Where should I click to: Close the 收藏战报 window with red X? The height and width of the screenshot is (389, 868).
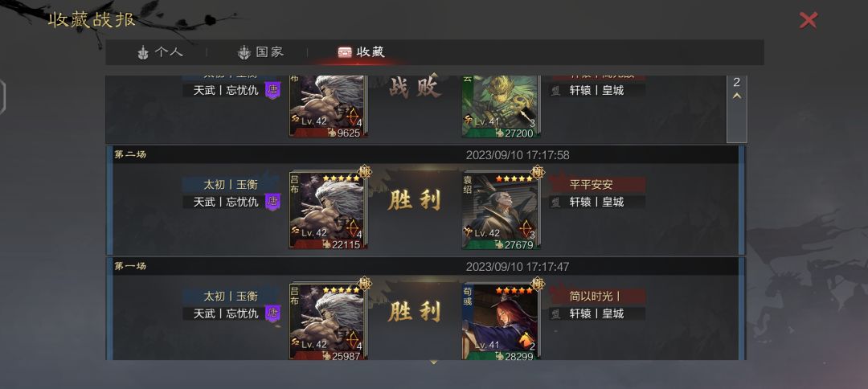809,20
